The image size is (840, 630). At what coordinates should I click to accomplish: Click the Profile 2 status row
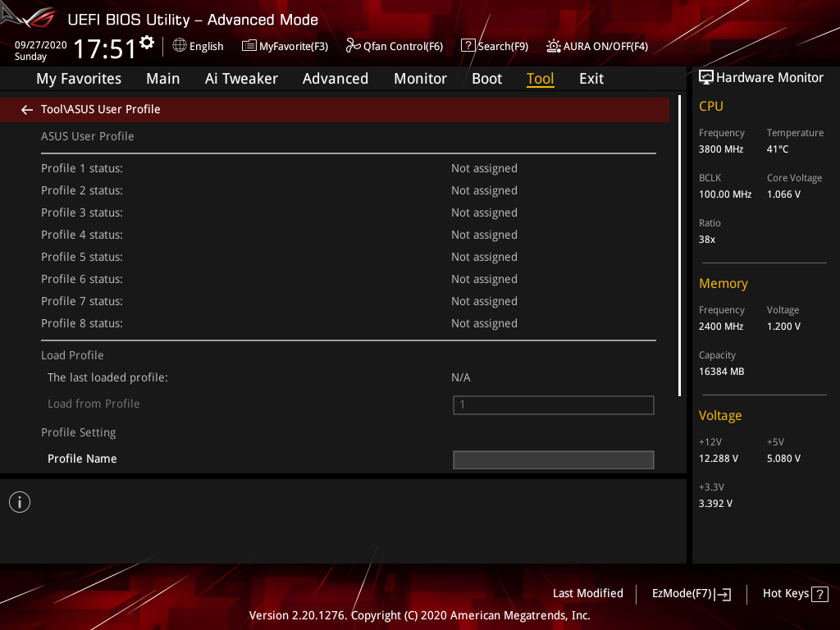click(348, 190)
